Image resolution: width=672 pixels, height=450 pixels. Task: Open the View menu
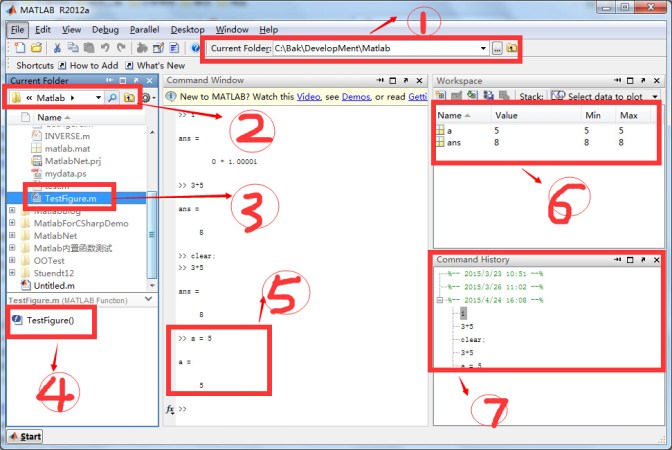click(x=71, y=30)
